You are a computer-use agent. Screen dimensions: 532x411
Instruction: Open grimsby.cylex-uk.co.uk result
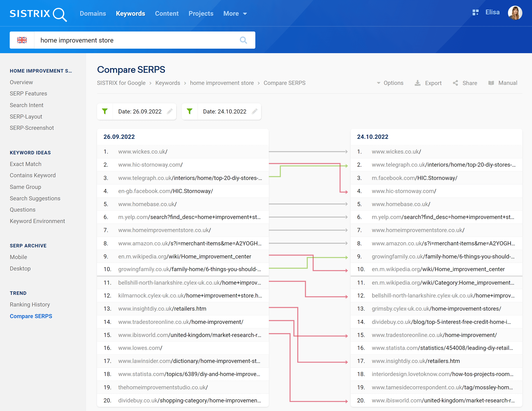point(436,309)
